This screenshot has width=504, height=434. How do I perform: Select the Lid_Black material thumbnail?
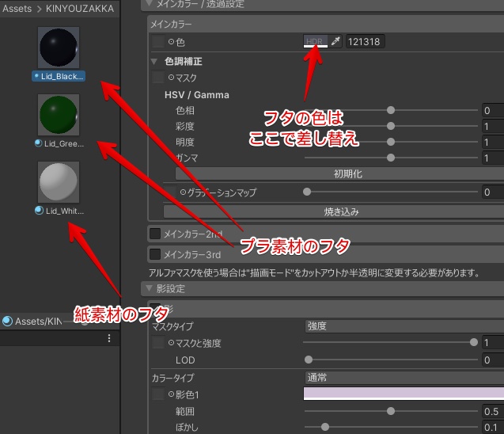59,48
